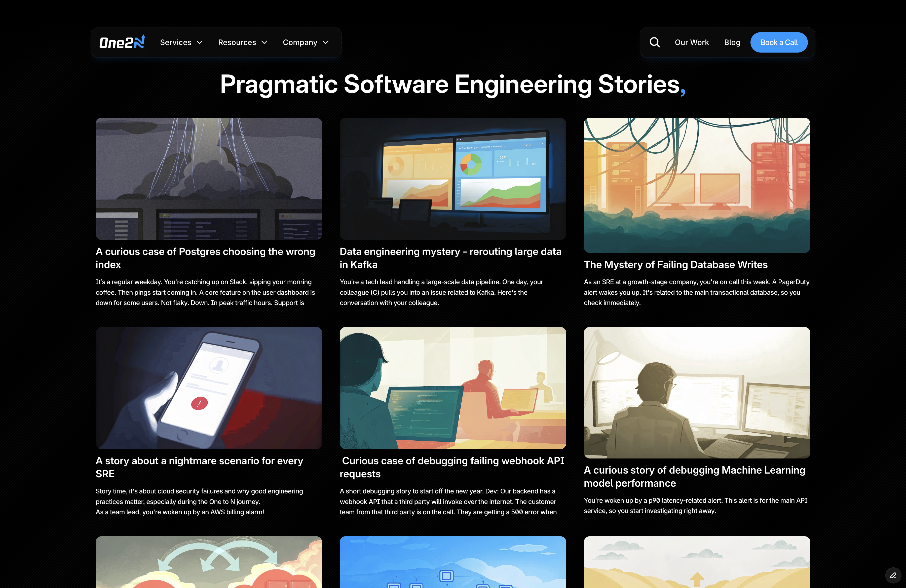Click the Kafka excerpt "You're a tech lead handling"
906x588 pixels.
tap(441, 292)
